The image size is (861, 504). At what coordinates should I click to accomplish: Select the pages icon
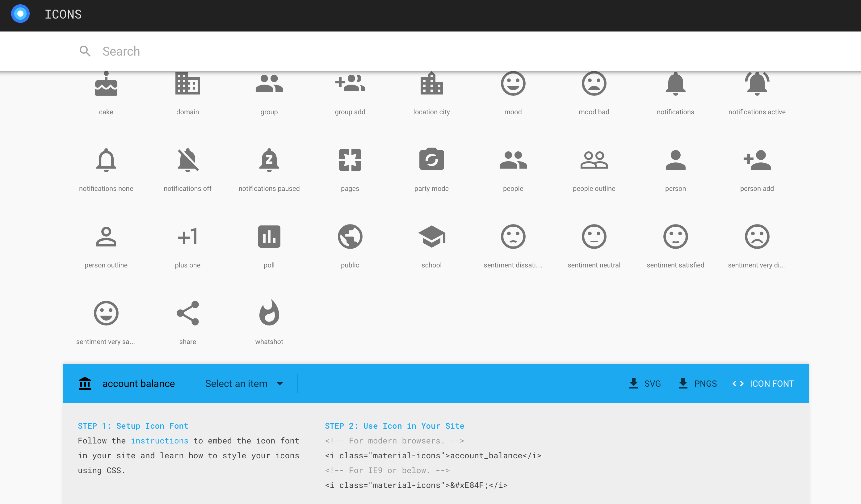click(x=350, y=160)
